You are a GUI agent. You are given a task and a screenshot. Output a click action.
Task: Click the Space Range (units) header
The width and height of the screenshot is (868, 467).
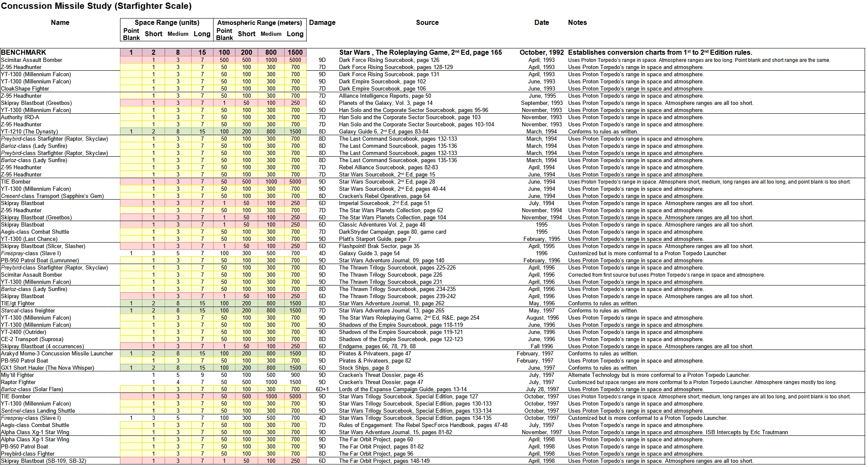pos(167,22)
